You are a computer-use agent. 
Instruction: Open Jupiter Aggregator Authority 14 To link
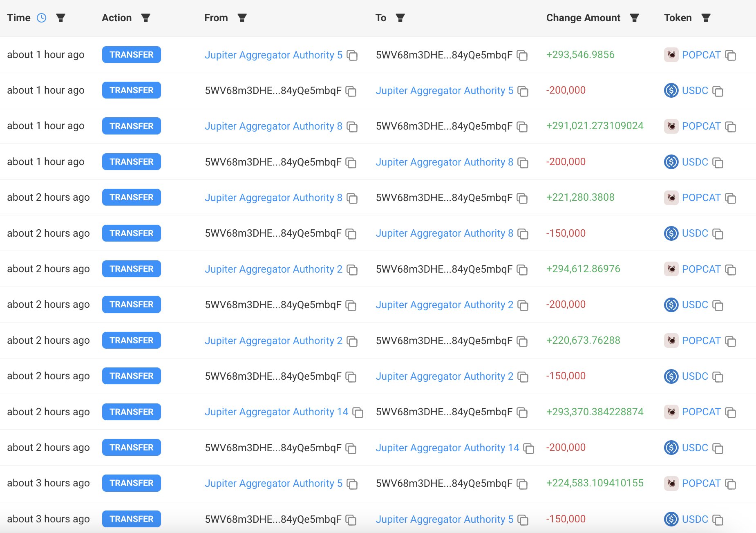447,448
